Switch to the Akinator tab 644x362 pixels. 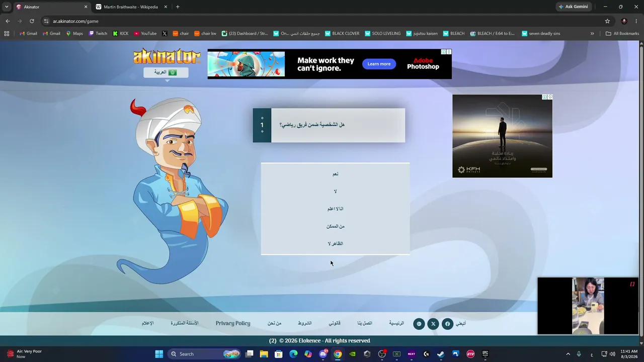(x=52, y=7)
